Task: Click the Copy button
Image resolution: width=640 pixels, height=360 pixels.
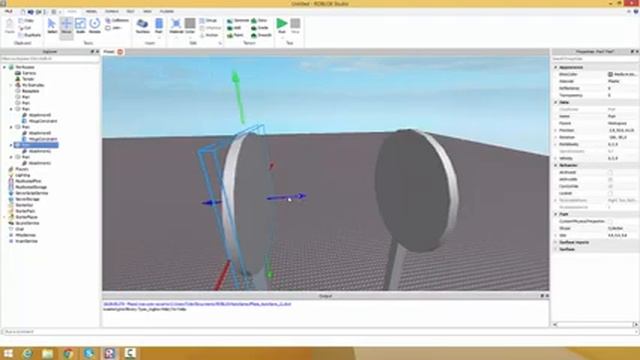Action: (26, 20)
